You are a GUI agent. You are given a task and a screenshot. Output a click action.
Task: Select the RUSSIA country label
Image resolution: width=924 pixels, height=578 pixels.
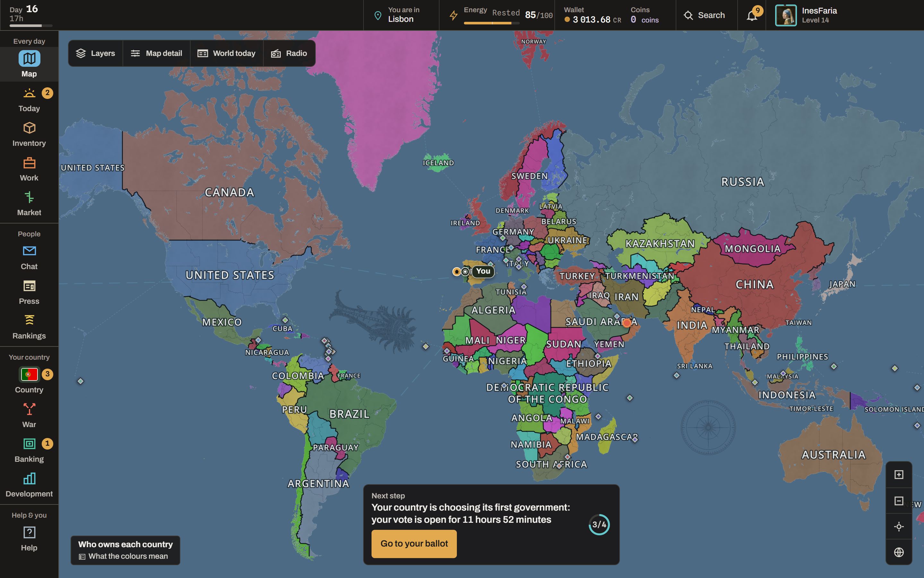[x=743, y=181]
